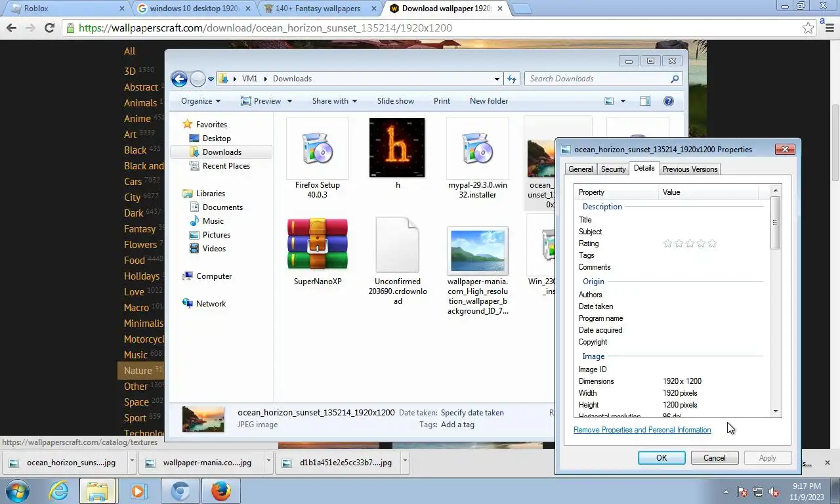Open dropdown for ocean_horizon_suns download item
Image resolution: width=840 pixels, height=504 pixels.
point(132,462)
